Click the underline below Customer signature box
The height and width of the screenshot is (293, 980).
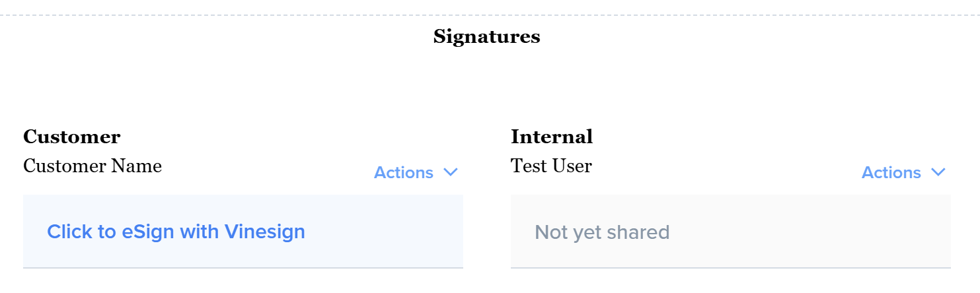[x=243, y=268]
